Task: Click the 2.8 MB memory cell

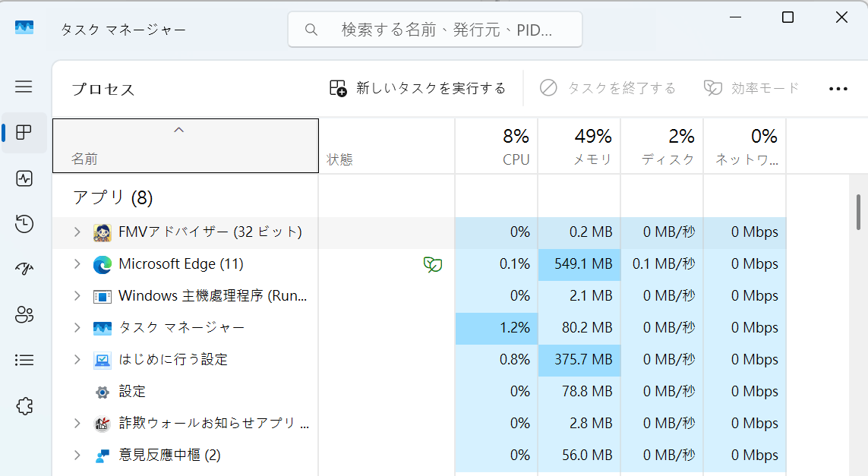Action: pos(579,424)
